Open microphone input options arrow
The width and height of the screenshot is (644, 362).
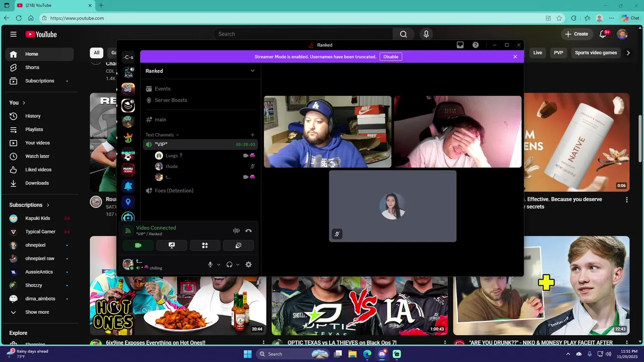pyautogui.click(x=218, y=264)
